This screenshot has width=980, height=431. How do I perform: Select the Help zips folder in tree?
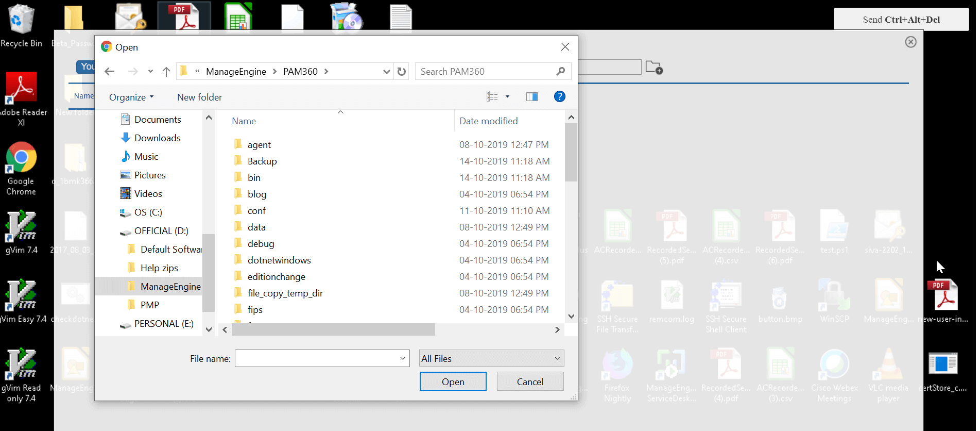153,268
